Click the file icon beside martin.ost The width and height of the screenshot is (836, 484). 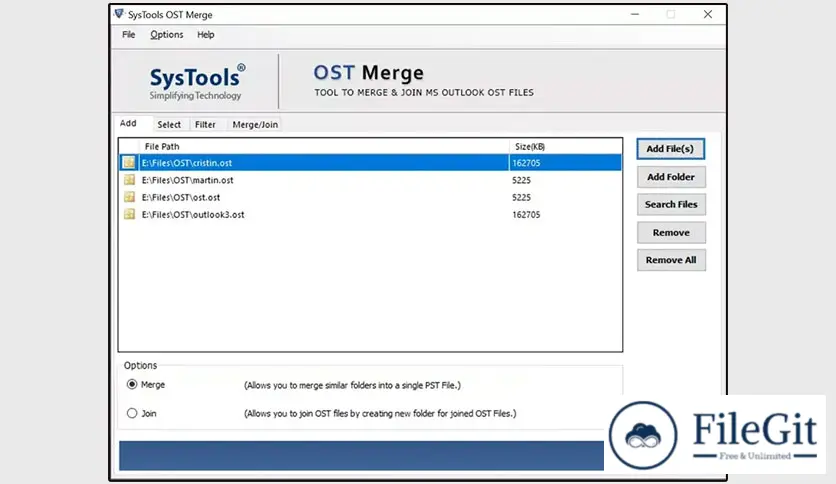point(129,180)
